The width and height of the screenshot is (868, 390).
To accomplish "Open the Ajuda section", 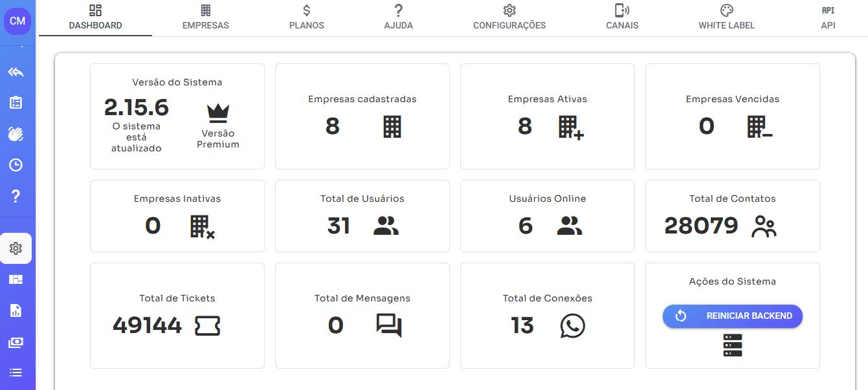I will click(398, 17).
